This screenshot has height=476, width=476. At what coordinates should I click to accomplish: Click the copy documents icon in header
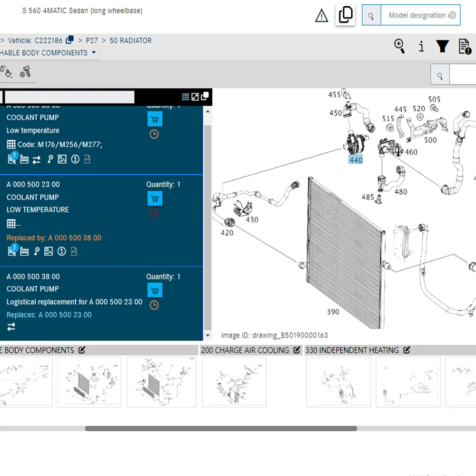point(345,15)
